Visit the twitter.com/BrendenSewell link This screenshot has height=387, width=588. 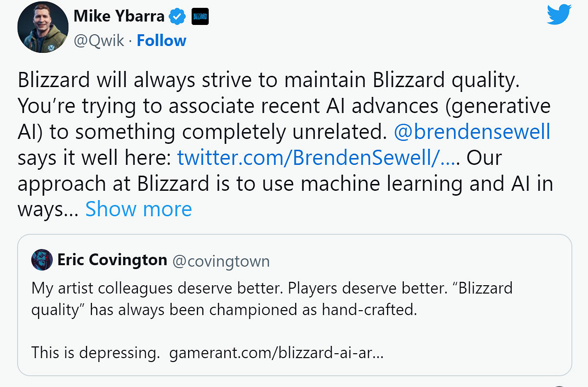318,158
